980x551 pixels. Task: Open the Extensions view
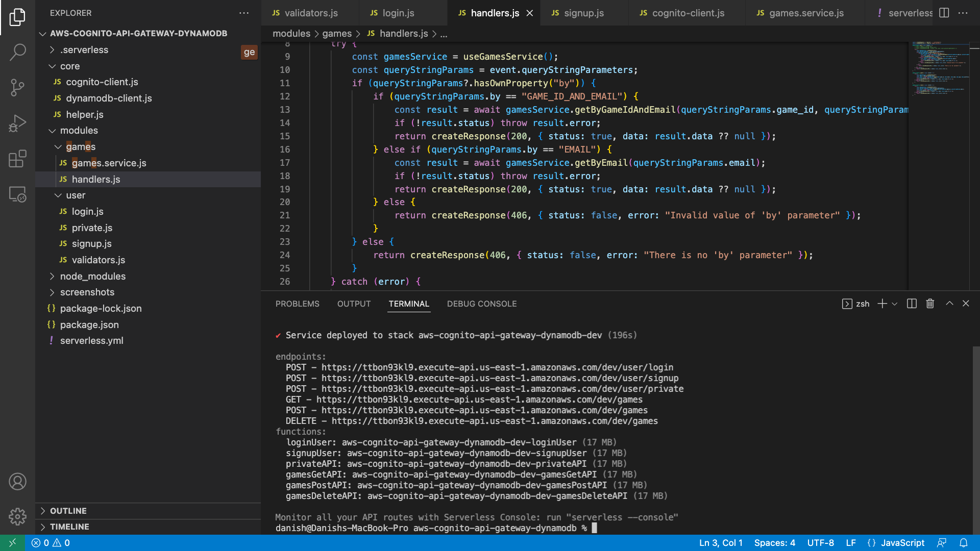(17, 159)
